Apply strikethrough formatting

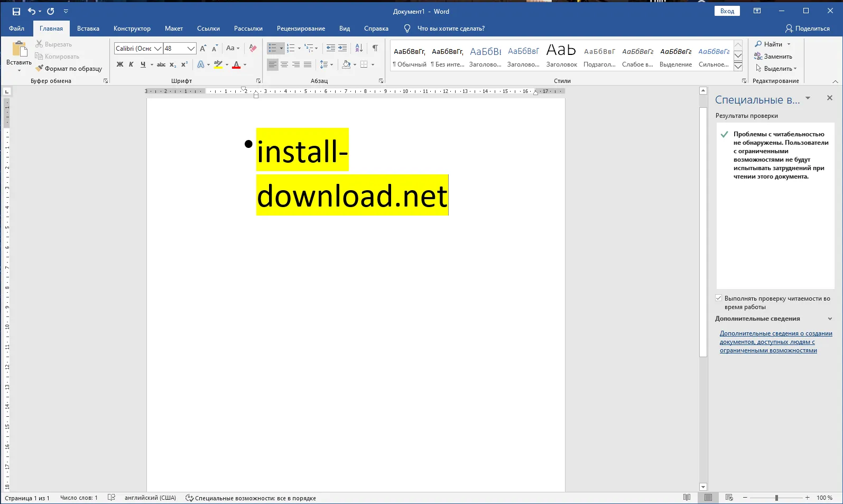[161, 64]
